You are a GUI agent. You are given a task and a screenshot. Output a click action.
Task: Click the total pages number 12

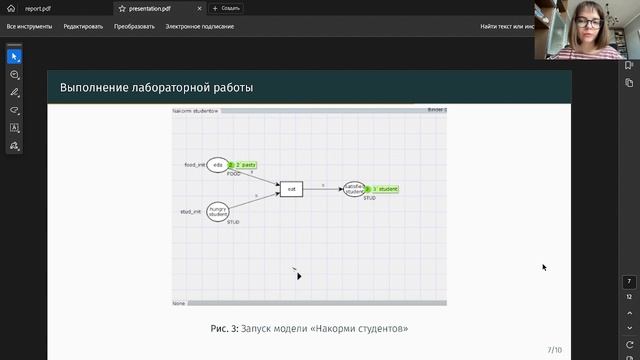(x=629, y=297)
